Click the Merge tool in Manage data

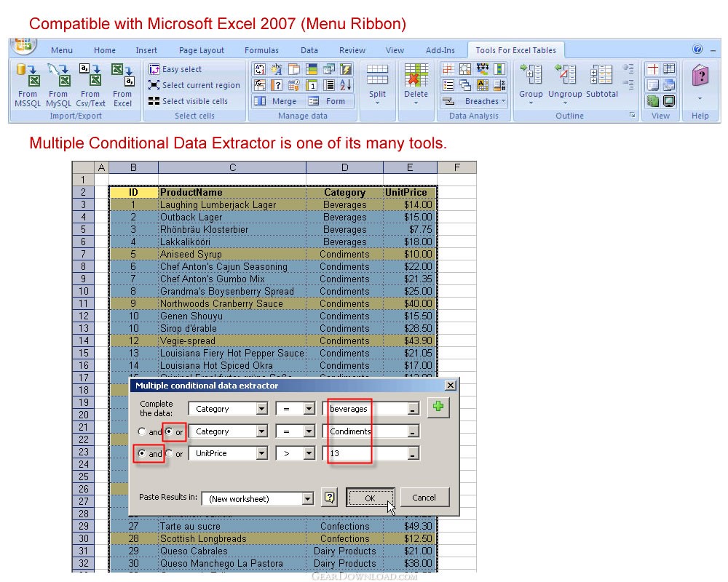[x=276, y=101]
